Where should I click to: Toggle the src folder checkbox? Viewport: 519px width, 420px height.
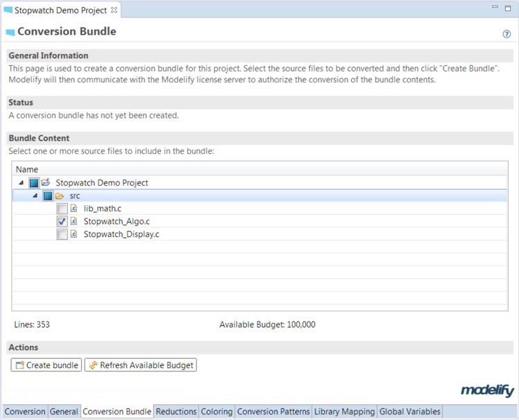click(x=48, y=196)
